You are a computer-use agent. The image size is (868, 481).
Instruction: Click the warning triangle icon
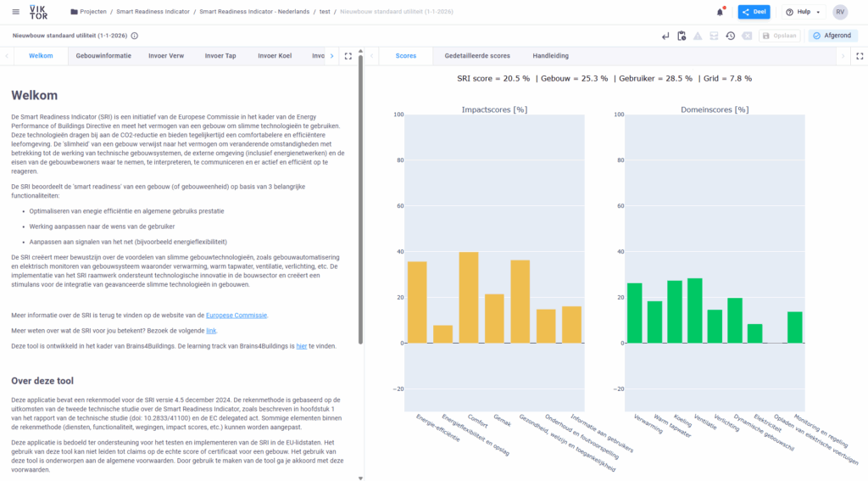[x=698, y=36]
